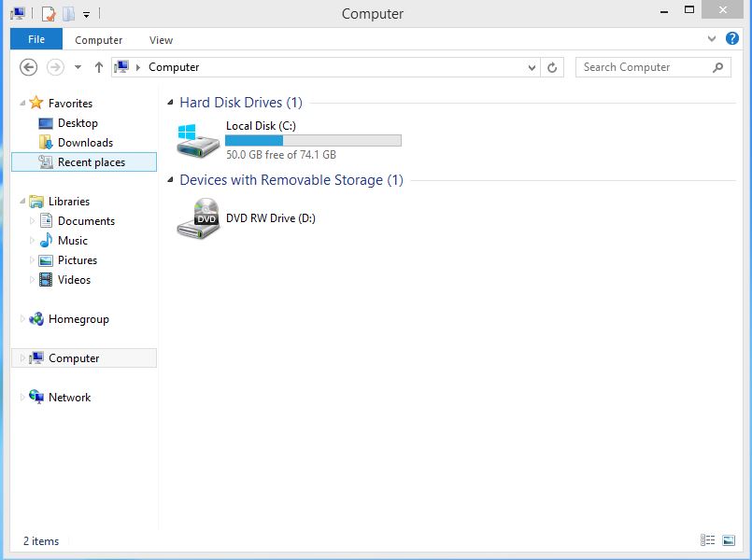The height and width of the screenshot is (560, 752).
Task: Open the Documents library
Action: click(x=86, y=221)
